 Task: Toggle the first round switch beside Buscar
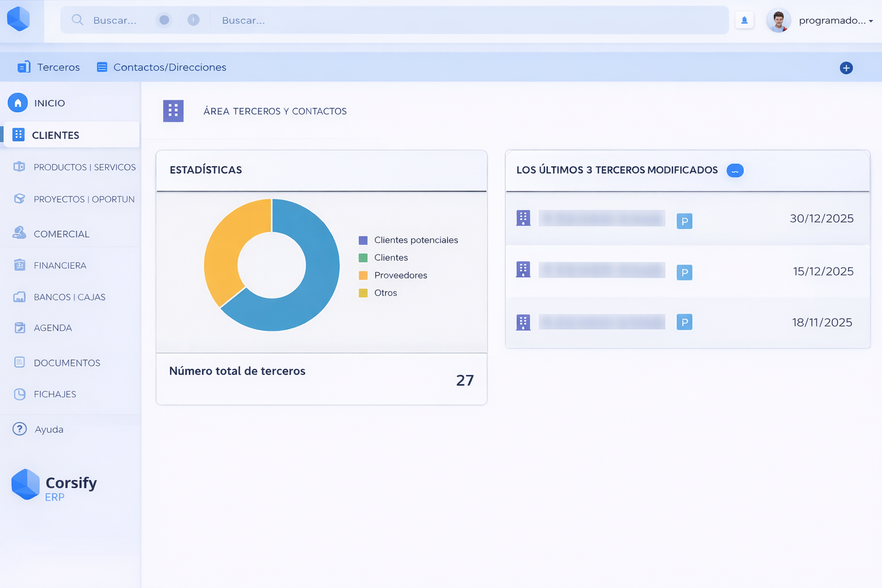[164, 20]
